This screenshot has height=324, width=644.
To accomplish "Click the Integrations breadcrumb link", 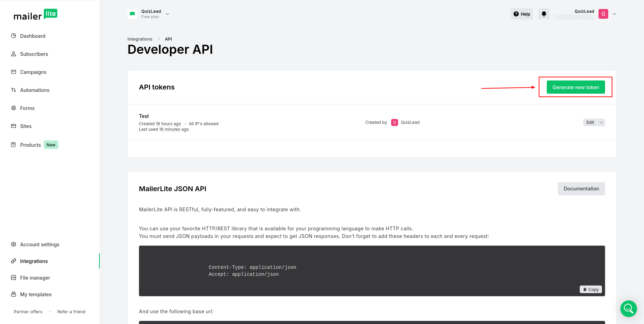I will pos(140,39).
